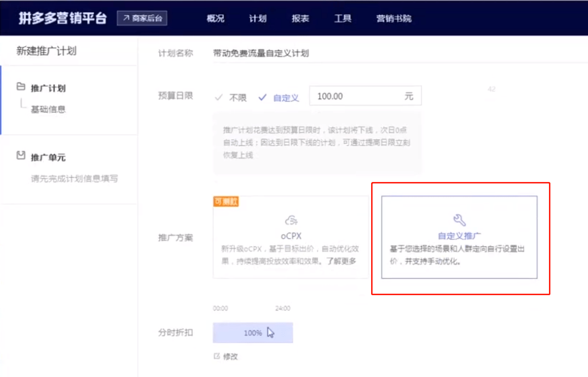588x377 pixels.
Task: Click the 推广计划 folder icon
Action: pos(21,87)
